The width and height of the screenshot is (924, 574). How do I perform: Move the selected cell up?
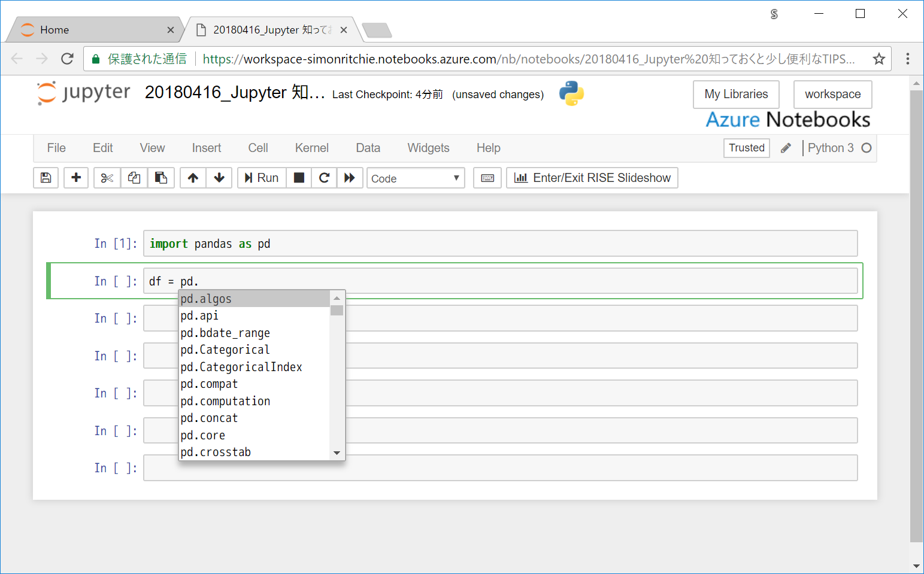tap(193, 178)
